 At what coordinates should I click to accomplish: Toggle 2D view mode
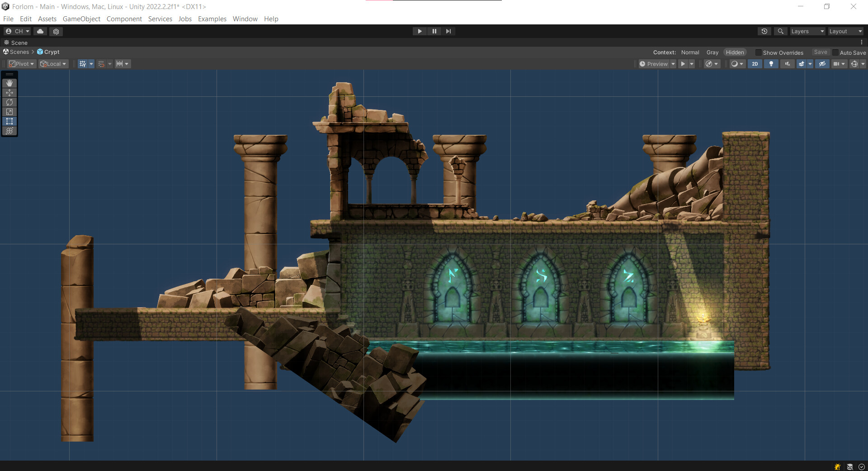coord(755,64)
